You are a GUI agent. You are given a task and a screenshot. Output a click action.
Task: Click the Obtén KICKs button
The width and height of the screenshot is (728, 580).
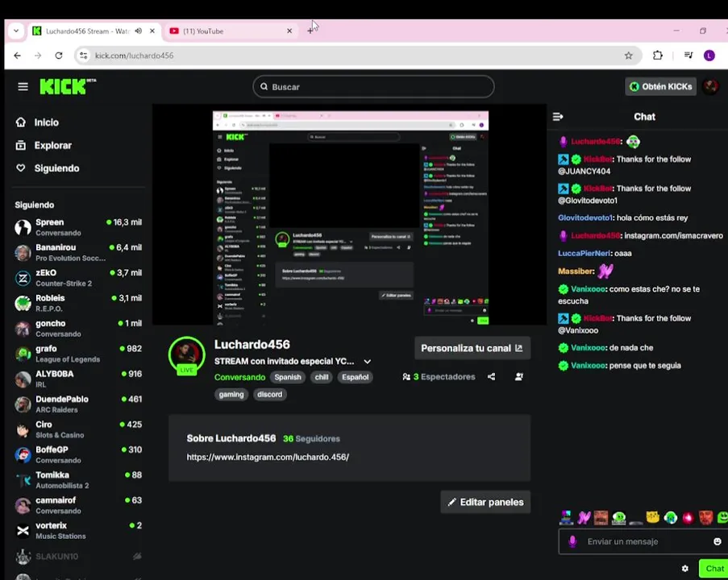coord(660,87)
